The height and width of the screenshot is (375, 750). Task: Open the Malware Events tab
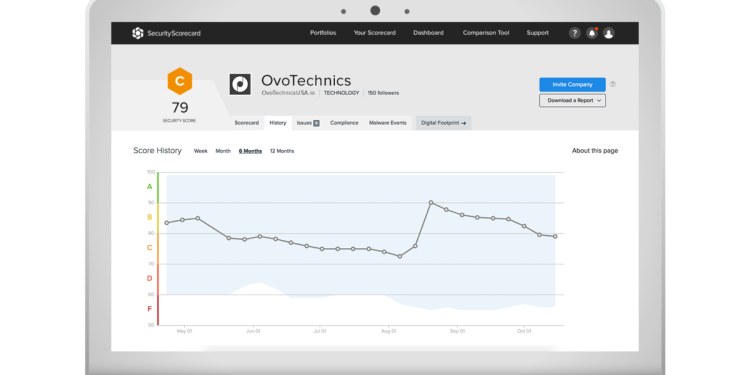(x=387, y=123)
